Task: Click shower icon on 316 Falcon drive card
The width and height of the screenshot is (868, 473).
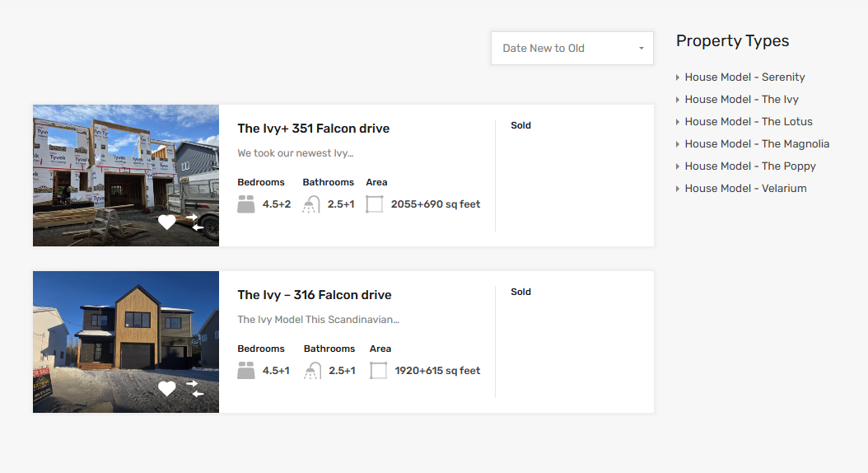Action: 313,371
